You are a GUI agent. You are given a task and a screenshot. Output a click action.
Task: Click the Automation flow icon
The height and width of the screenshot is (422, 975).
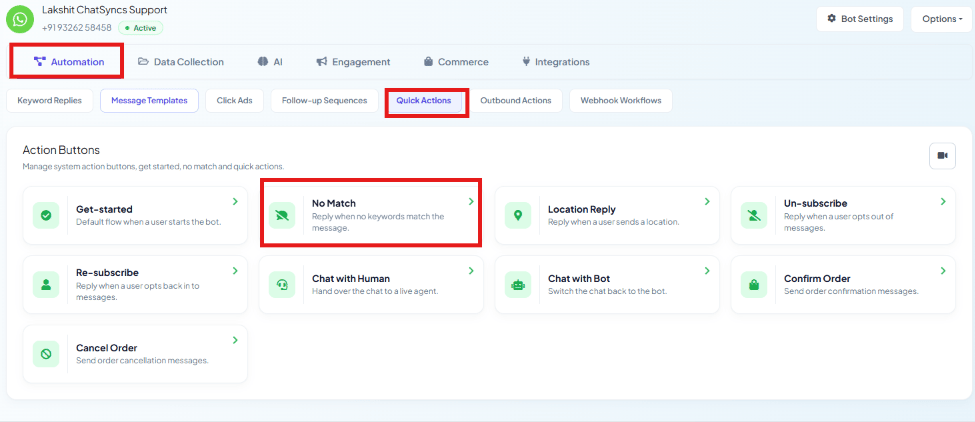[40, 62]
